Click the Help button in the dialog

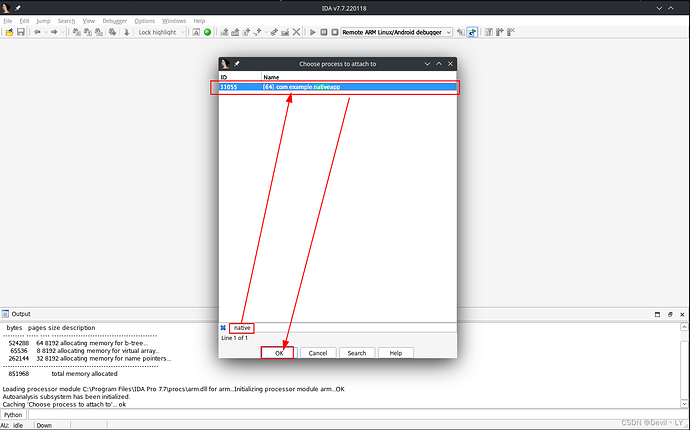pos(396,353)
